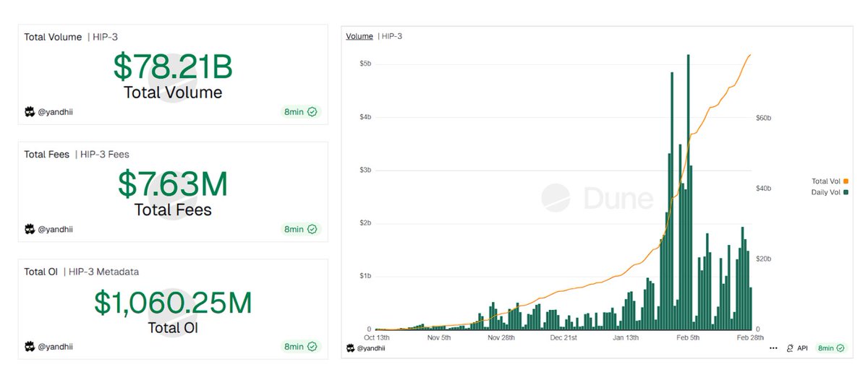Viewport: 868px width, 380px height.
Task: Click the Total Fees caption under $7.63M
Action: tap(173, 210)
